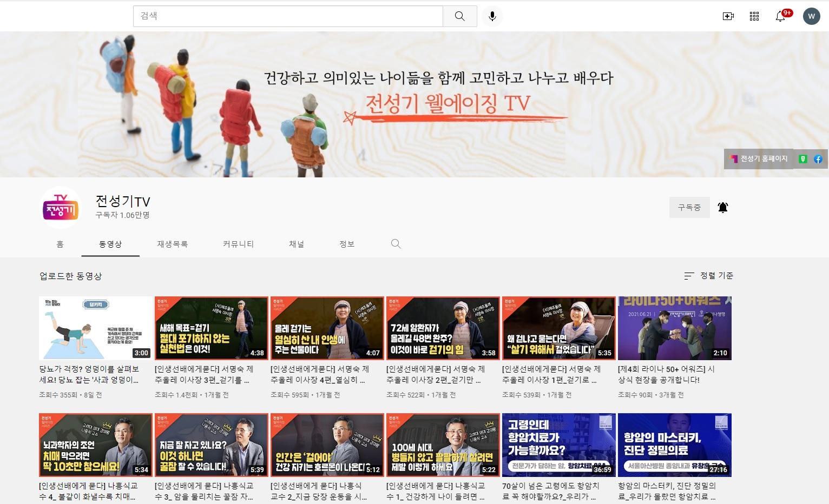Viewport: 829px width, 504px height.
Task: Open the 채널 tab
Action: pyautogui.click(x=297, y=244)
